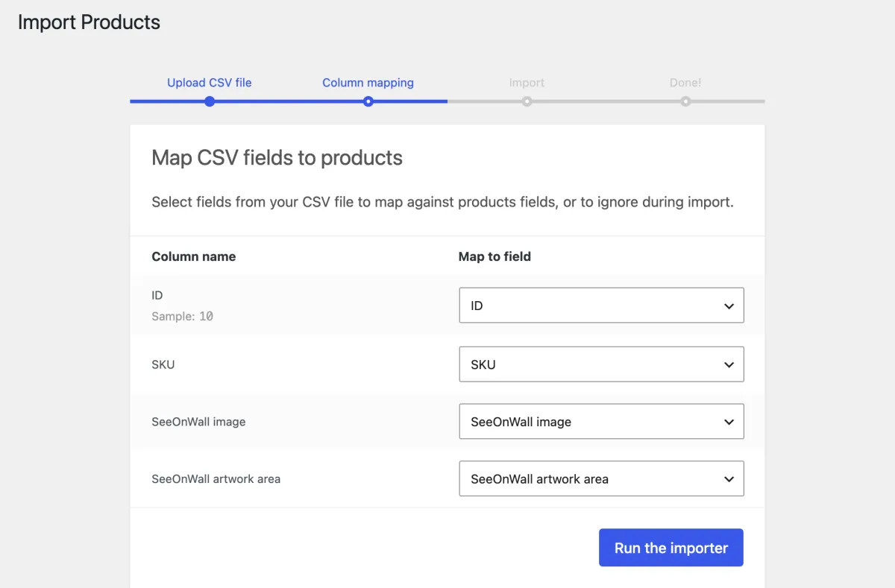Open the SeeOnWall artwork area mapping dropdown
Image resolution: width=895 pixels, height=588 pixels.
[601, 479]
